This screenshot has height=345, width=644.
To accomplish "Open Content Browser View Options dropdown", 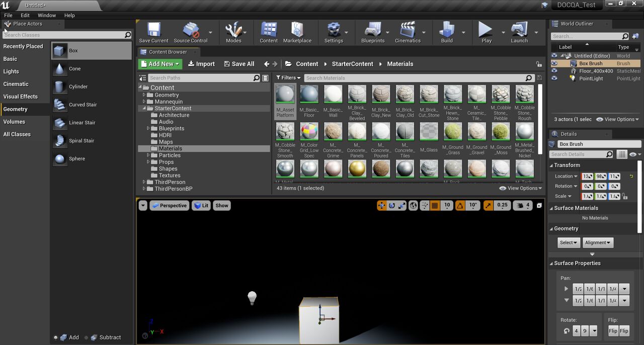I will (520, 188).
